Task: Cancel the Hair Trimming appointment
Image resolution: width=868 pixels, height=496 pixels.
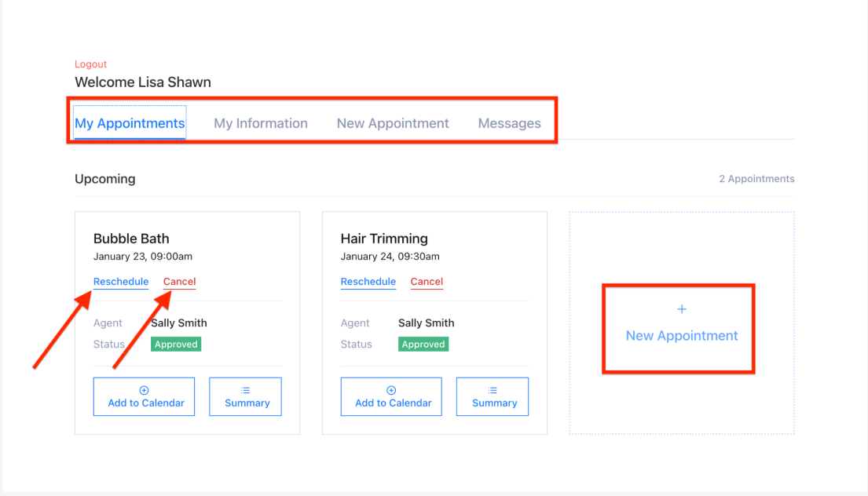Action: pyautogui.click(x=427, y=282)
